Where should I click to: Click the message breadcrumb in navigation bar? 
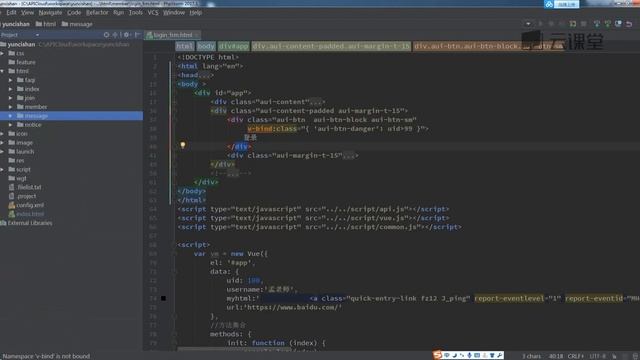(x=77, y=24)
